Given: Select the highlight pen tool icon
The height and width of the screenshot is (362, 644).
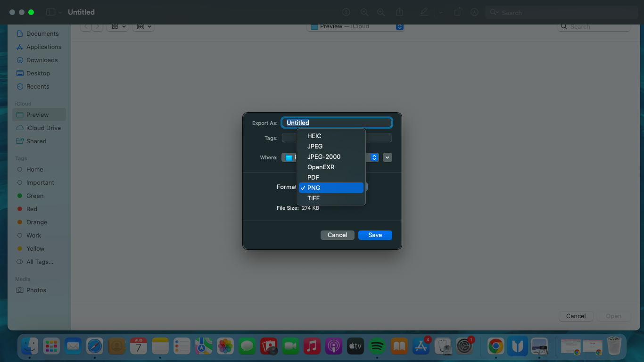Looking at the screenshot, I should [424, 12].
